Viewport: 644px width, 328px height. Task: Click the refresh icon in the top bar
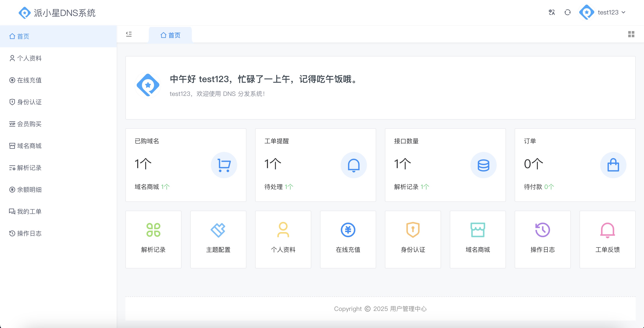pyautogui.click(x=568, y=12)
